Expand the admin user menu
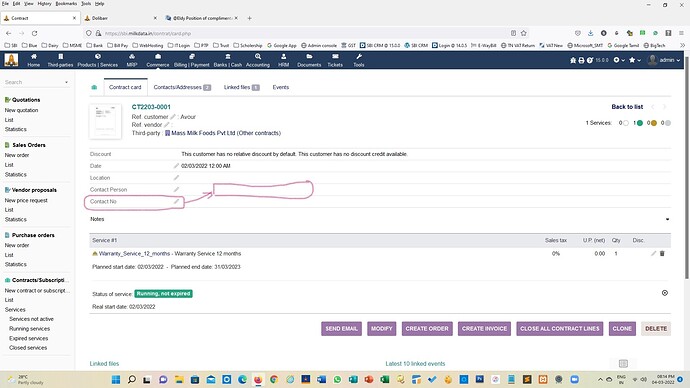This screenshot has height=388, width=690. click(664, 60)
